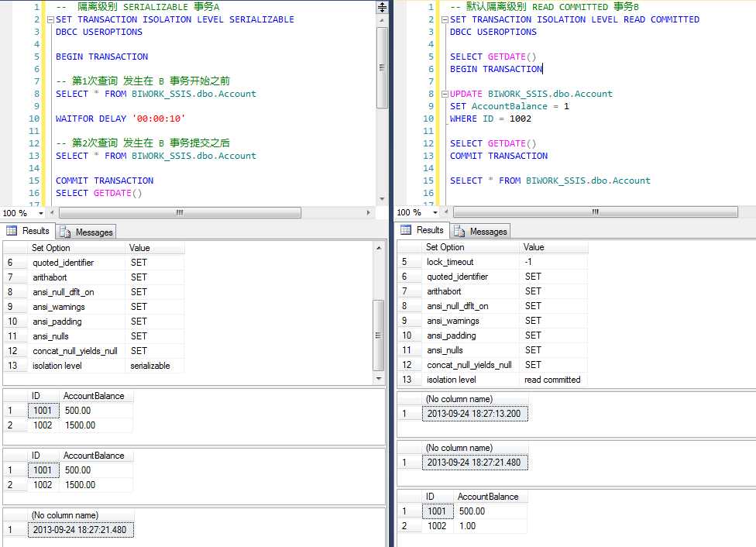Click the left editor horizontal scrollbar thumb
This screenshot has height=547, width=756.
point(179,212)
